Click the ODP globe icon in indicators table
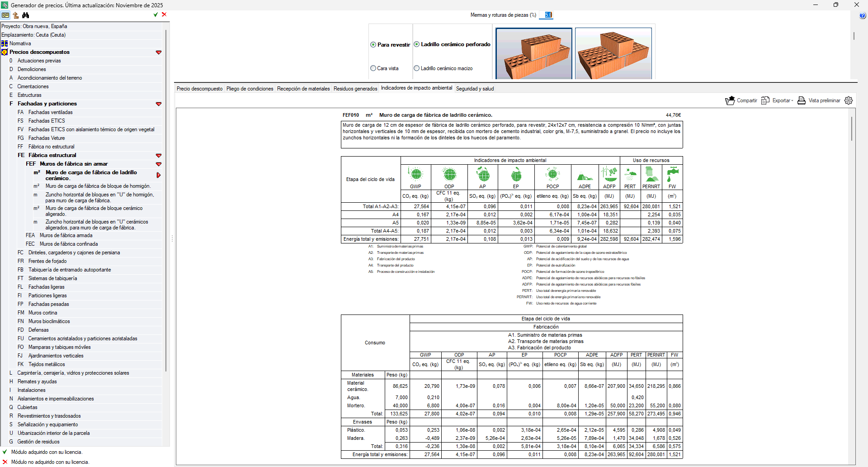Screen dimensions: 868x467 click(x=449, y=174)
